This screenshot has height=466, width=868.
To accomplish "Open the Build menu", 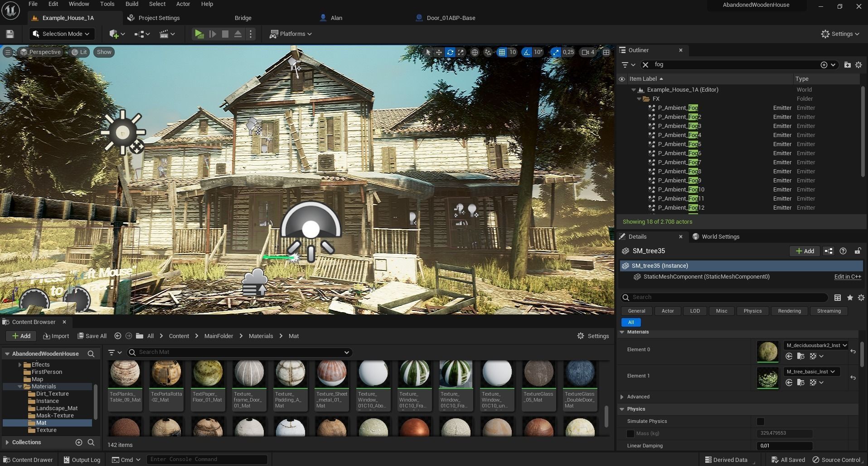I will [132, 4].
